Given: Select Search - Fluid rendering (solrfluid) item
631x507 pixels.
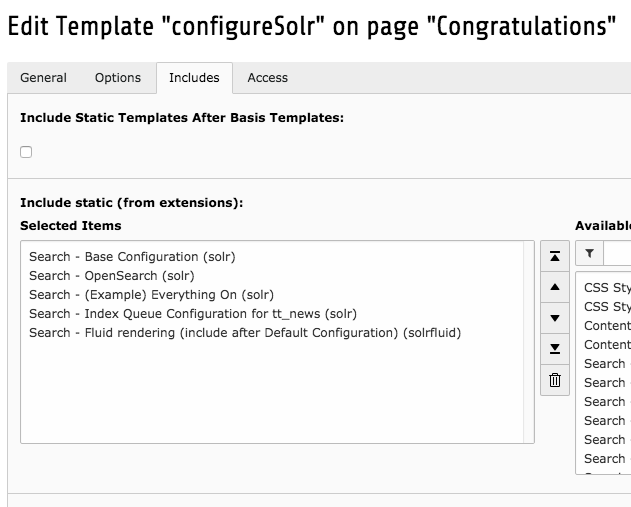Looking at the screenshot, I should pos(245,333).
